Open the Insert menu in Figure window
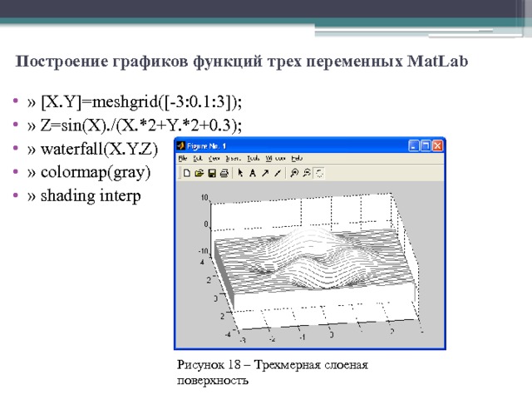532x399 pixels. click(x=233, y=159)
